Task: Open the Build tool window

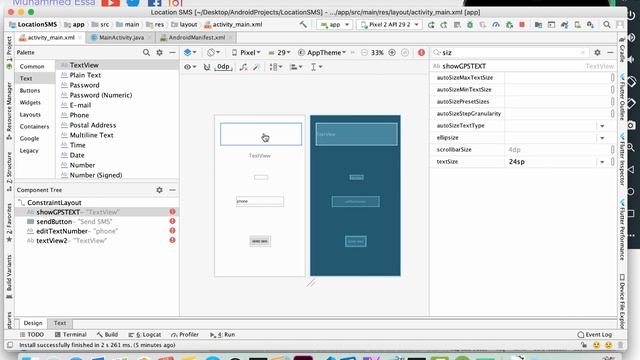Action: point(107,335)
